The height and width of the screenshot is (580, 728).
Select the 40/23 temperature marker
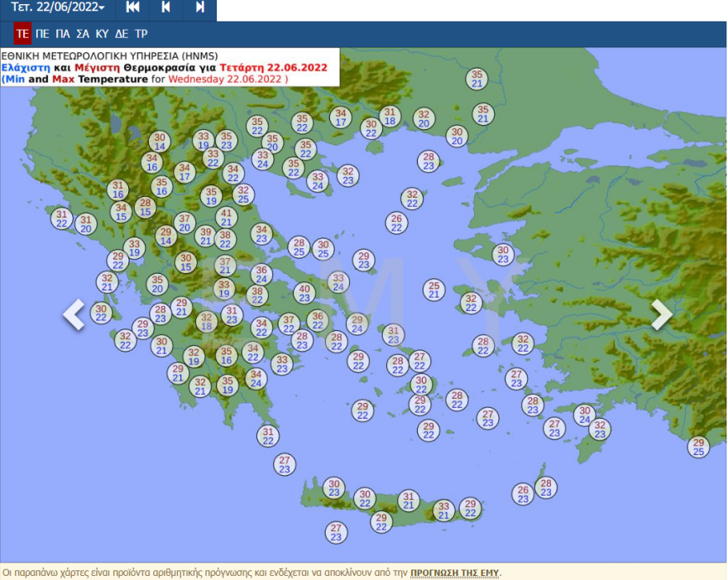[304, 294]
